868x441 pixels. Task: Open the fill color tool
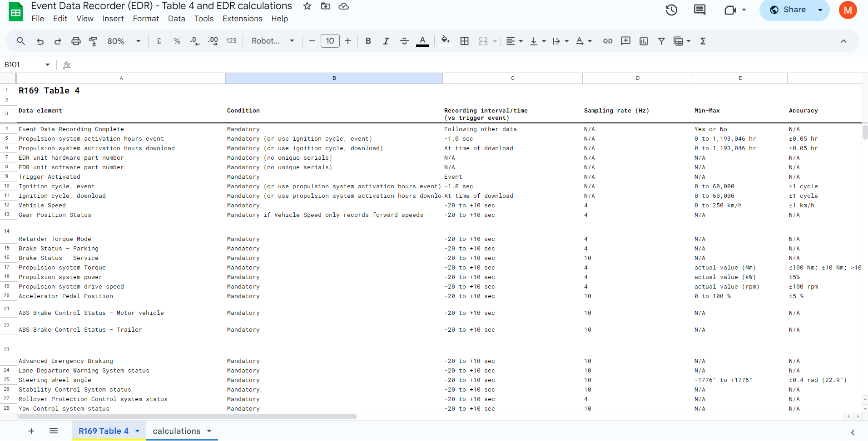tap(445, 41)
